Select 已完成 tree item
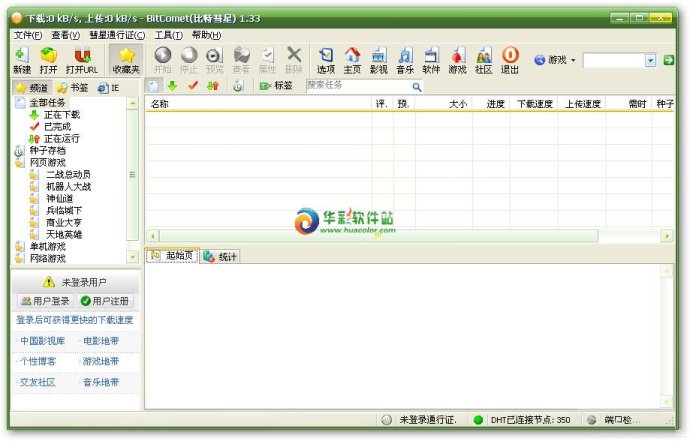This screenshot has width=690, height=441. [57, 126]
